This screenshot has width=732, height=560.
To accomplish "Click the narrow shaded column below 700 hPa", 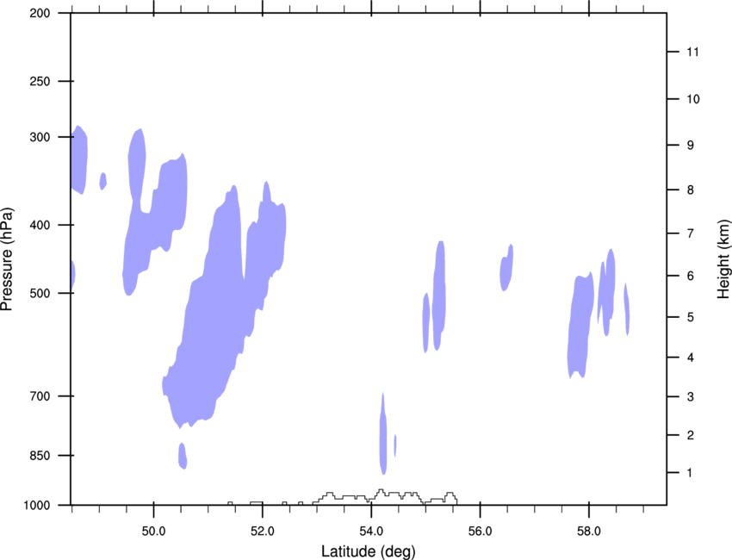I will [383, 434].
